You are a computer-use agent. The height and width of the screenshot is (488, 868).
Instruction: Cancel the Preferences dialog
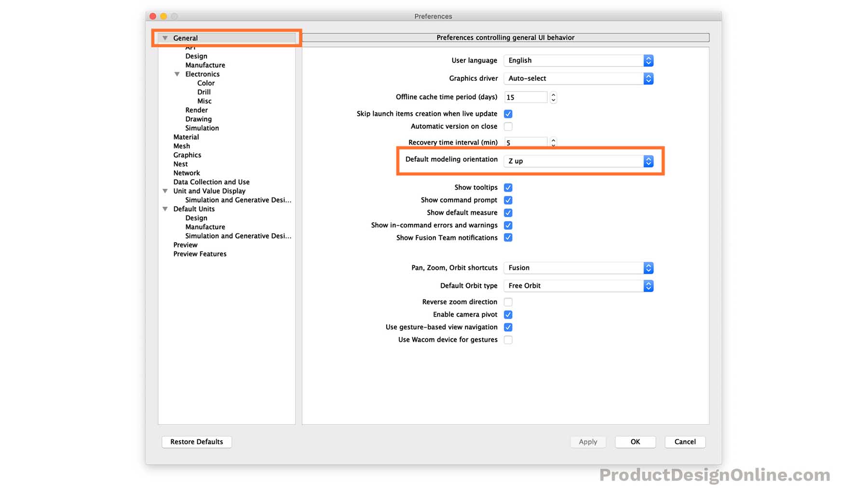point(685,442)
